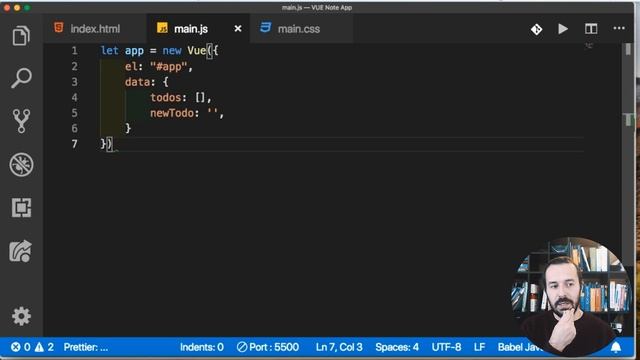Image resolution: width=640 pixels, height=360 pixels.
Task: Open notifications with the bell icon
Action: pyautogui.click(x=616, y=347)
